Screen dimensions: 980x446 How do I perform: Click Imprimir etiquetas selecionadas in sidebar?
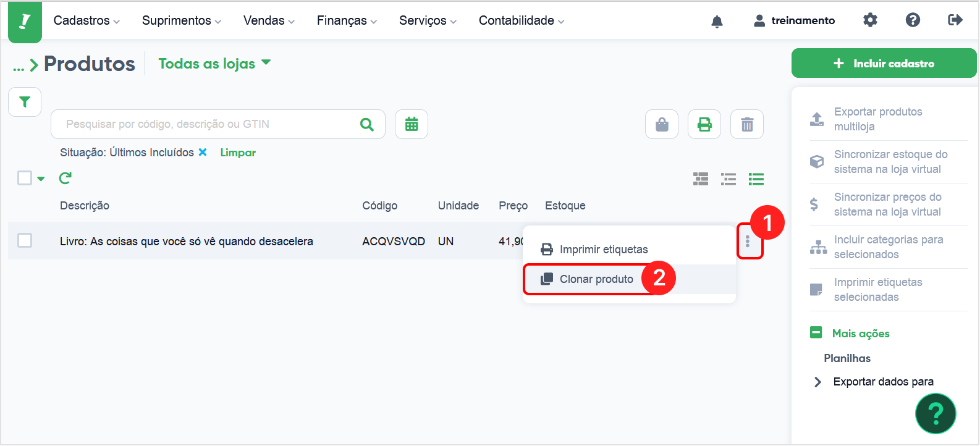[x=889, y=290]
